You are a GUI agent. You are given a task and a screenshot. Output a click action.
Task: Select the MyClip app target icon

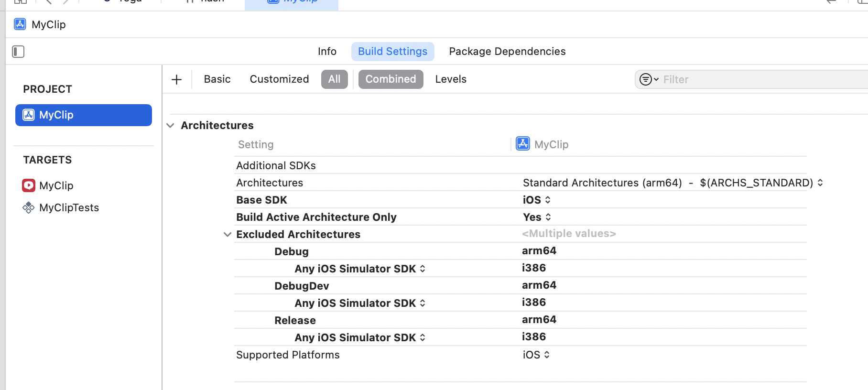click(x=29, y=185)
